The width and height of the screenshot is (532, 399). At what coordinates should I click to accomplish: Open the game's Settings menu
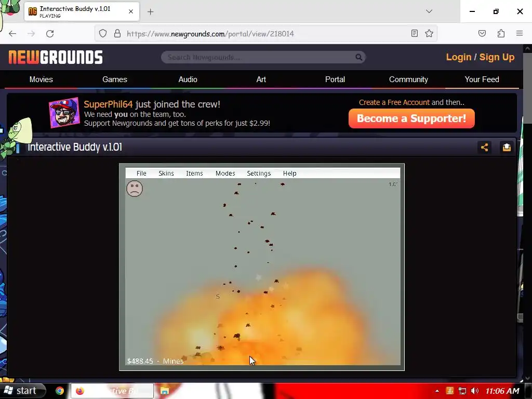(259, 174)
